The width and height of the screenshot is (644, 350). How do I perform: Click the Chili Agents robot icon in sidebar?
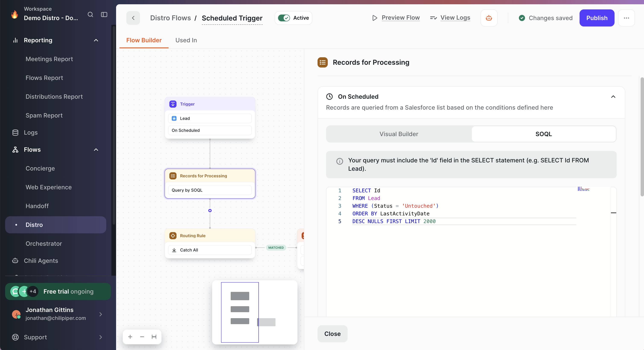click(x=15, y=261)
